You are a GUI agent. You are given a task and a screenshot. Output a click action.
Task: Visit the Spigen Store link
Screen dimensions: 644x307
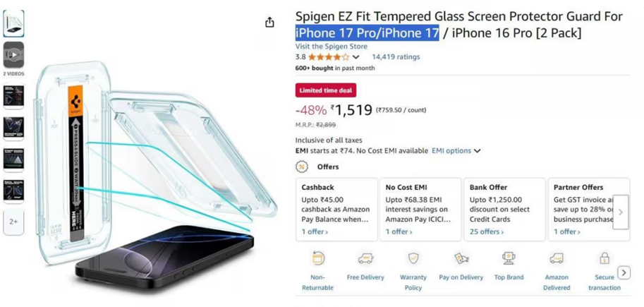331,47
